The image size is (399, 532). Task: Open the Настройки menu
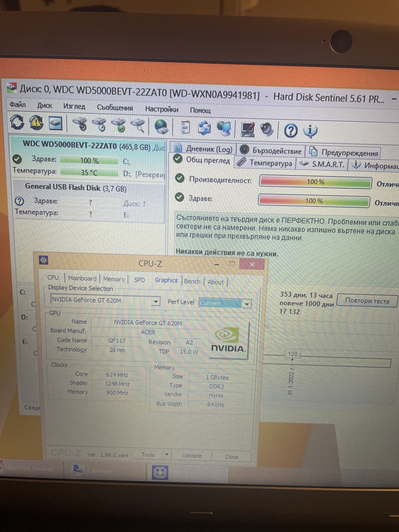point(162,109)
